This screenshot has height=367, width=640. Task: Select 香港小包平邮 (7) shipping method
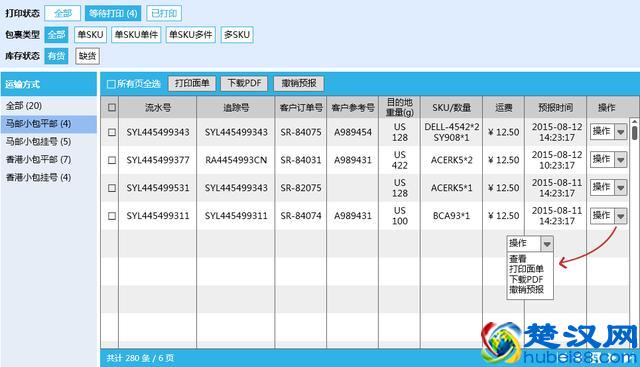click(49, 159)
